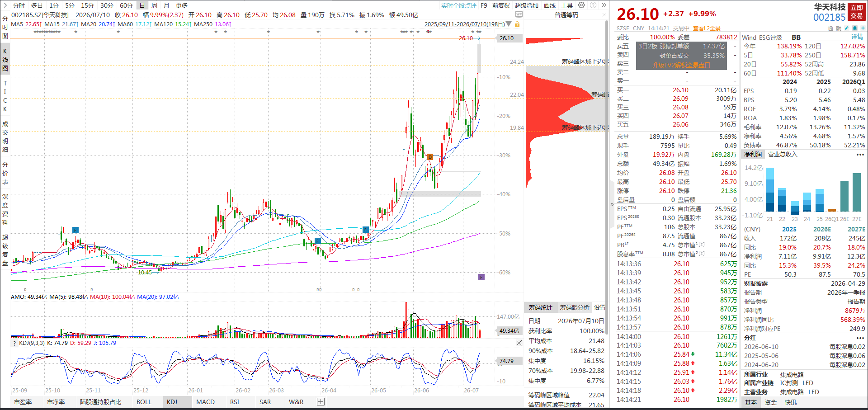This screenshot has height=410, width=868.
Task: Open the date range dropdown triangle
Action: coord(509,24)
